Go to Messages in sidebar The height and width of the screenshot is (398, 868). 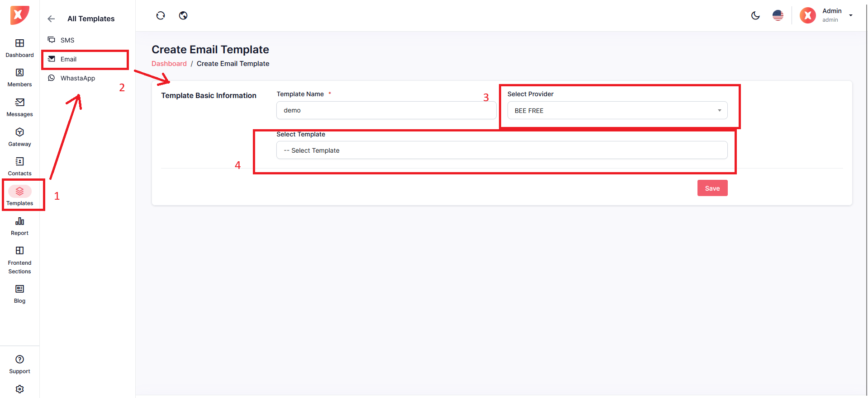click(x=19, y=108)
